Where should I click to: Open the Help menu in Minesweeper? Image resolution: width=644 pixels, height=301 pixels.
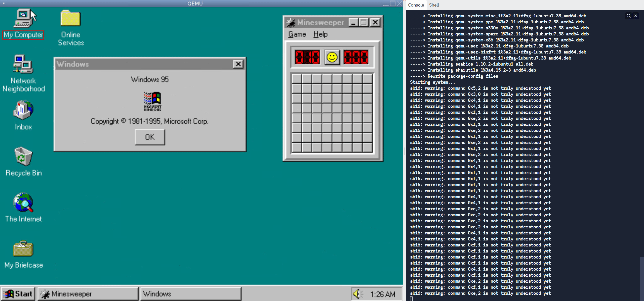[320, 34]
